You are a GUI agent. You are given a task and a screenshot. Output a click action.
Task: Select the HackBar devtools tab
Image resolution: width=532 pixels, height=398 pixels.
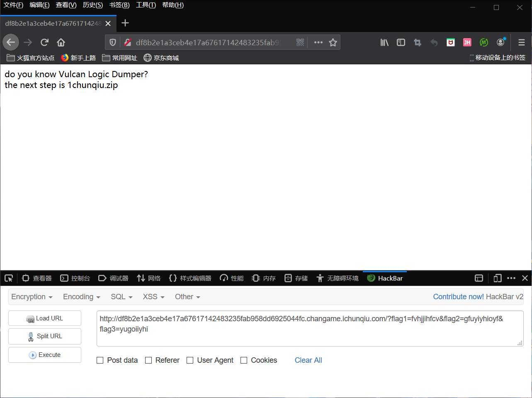pyautogui.click(x=385, y=278)
